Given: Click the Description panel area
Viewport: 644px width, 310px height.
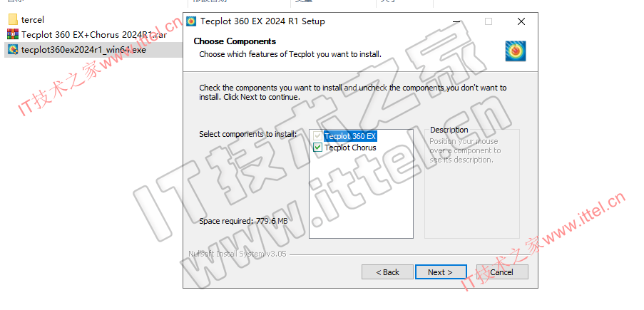Looking at the screenshot, I should (x=472, y=184).
